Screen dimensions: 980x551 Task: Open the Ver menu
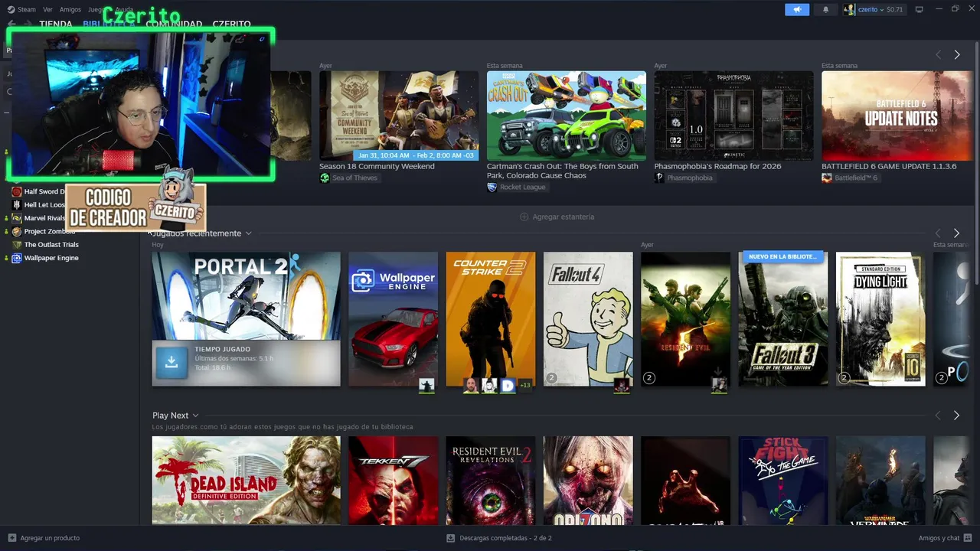(x=47, y=9)
